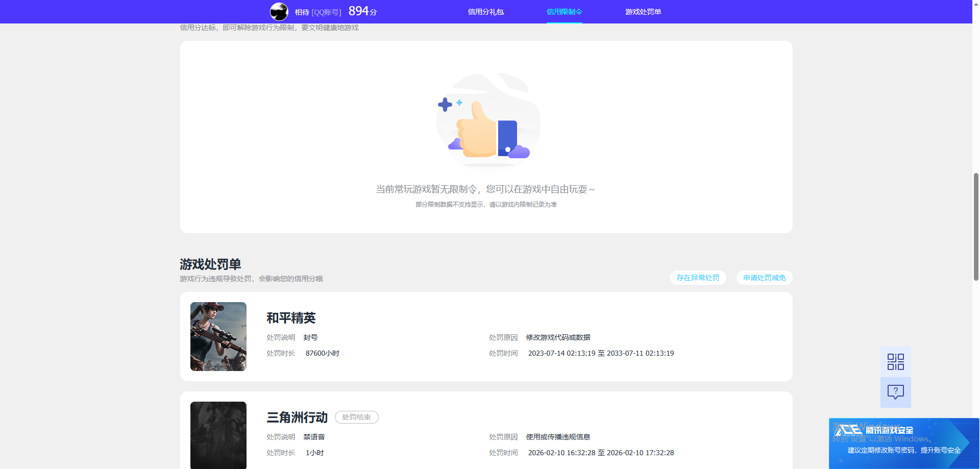Select the 和平精英 title text
This screenshot has height=469, width=980.
point(291,318)
